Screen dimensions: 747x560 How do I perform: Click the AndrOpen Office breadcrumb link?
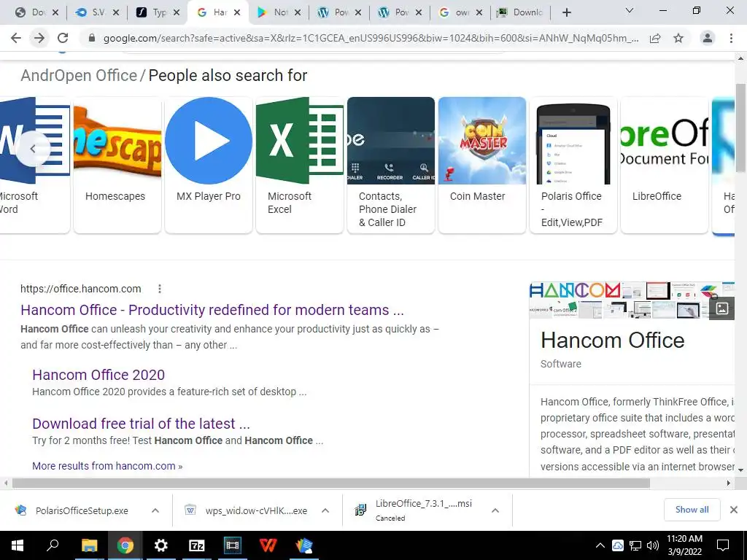point(79,75)
